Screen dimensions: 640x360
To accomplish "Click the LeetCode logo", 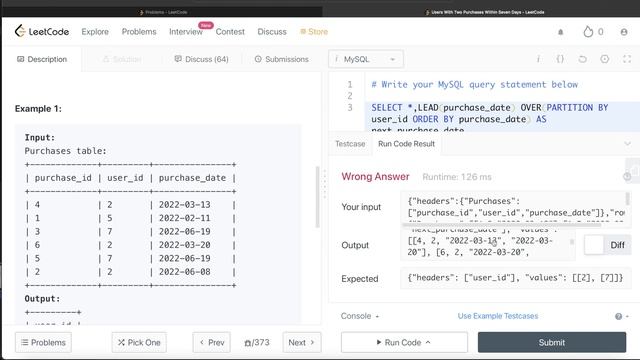I will (42, 31).
